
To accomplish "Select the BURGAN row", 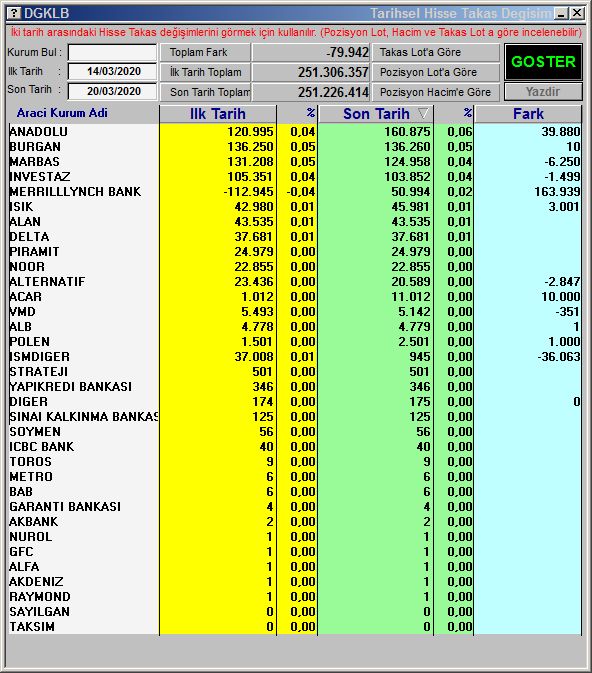I will tap(295, 146).
